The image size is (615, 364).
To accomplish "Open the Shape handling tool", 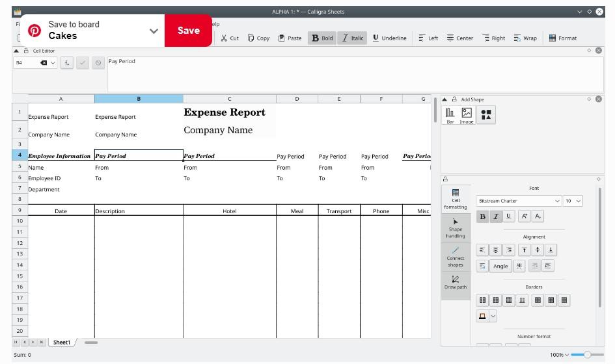I will (x=456, y=227).
